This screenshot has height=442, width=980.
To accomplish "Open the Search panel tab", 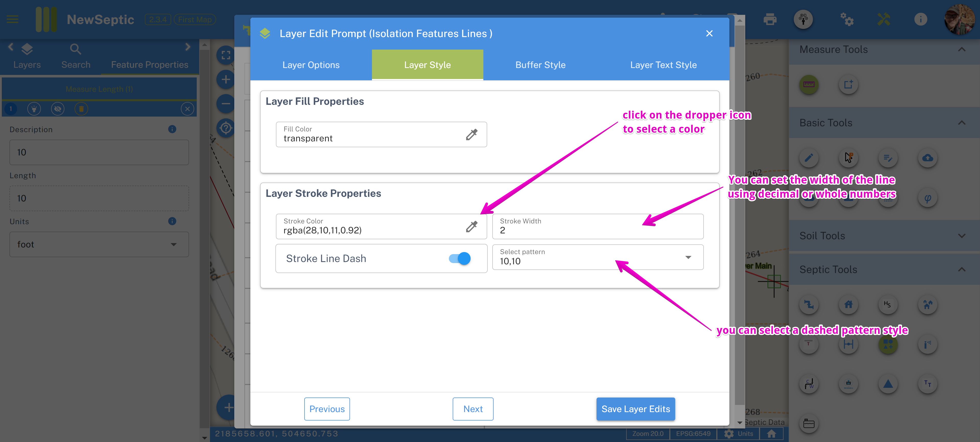I will click(x=76, y=56).
